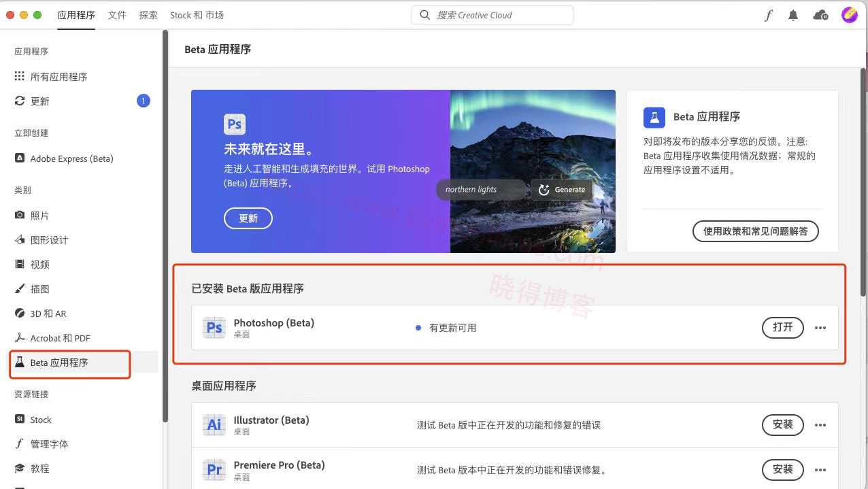Select the 视频 category
Screen dimensions: 868x489
tap(39, 265)
